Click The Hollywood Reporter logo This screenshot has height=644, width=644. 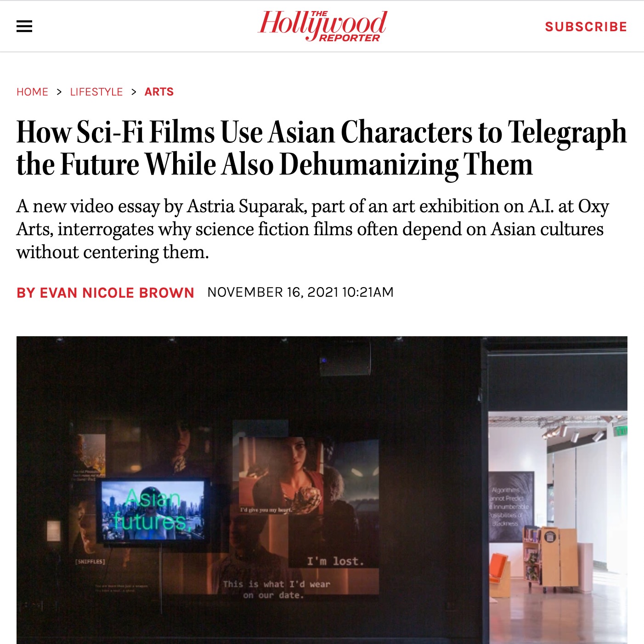(x=322, y=26)
